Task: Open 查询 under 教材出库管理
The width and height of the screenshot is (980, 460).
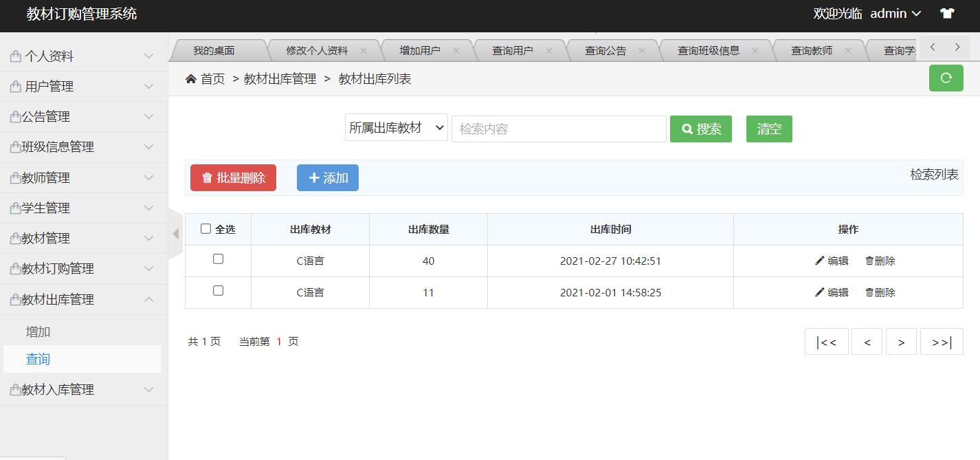Action: tap(38, 358)
